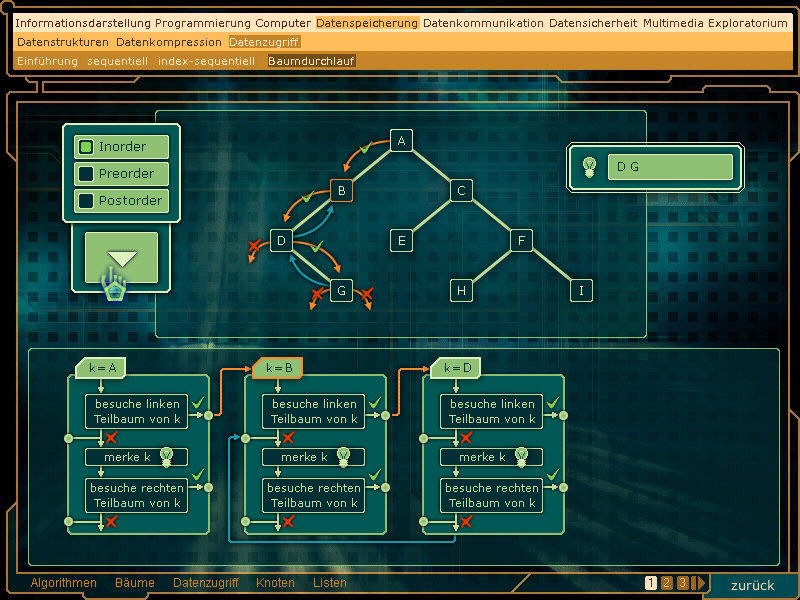
Task: Click tree node F
Action: click(x=521, y=241)
